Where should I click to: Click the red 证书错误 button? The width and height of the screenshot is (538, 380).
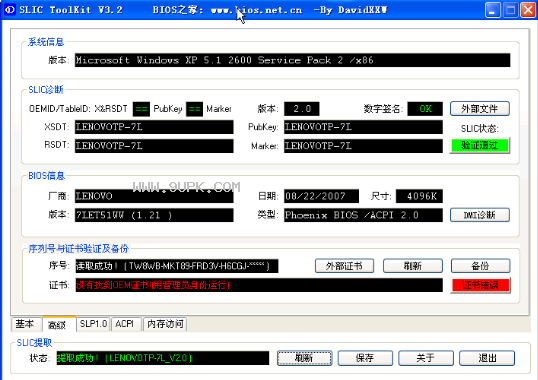[480, 285]
